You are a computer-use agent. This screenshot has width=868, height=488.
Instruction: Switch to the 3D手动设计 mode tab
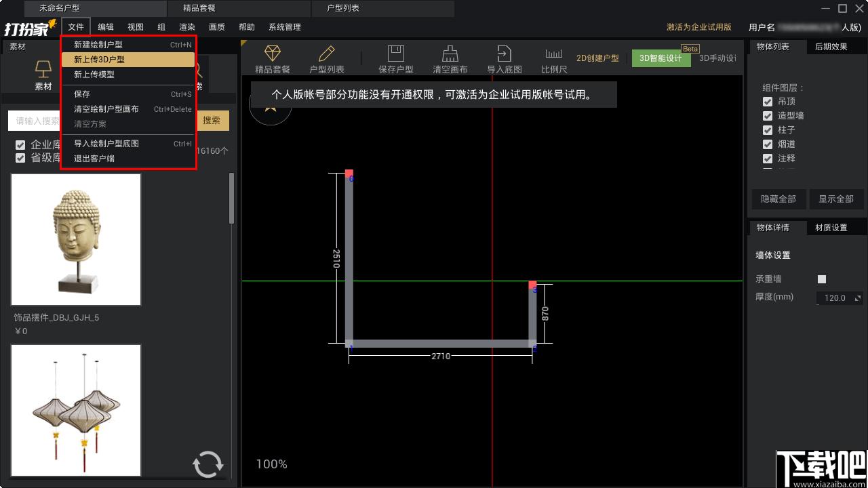point(717,58)
